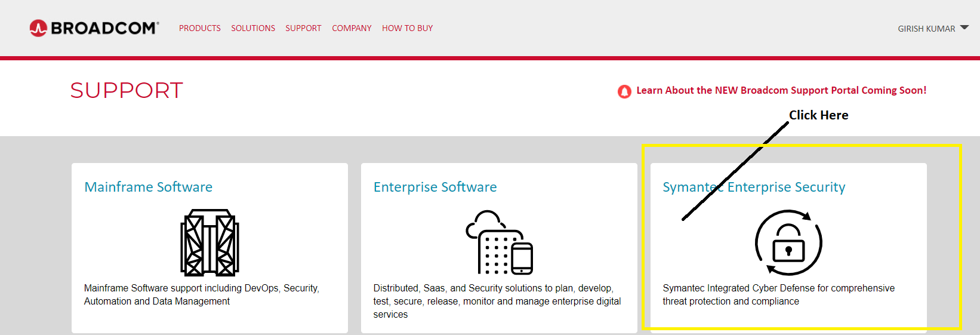Open the Symantec Enterprise Security heading link
This screenshot has height=335, width=980.
click(x=754, y=187)
